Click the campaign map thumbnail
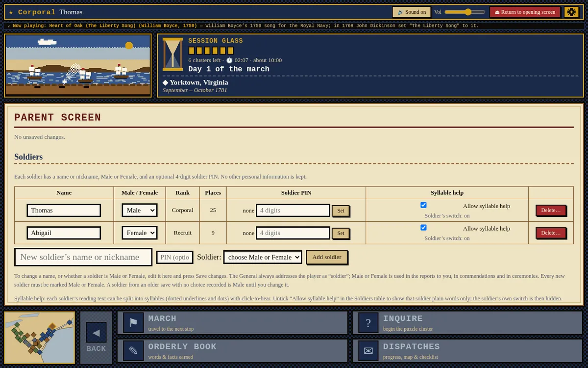 click(x=40, y=338)
